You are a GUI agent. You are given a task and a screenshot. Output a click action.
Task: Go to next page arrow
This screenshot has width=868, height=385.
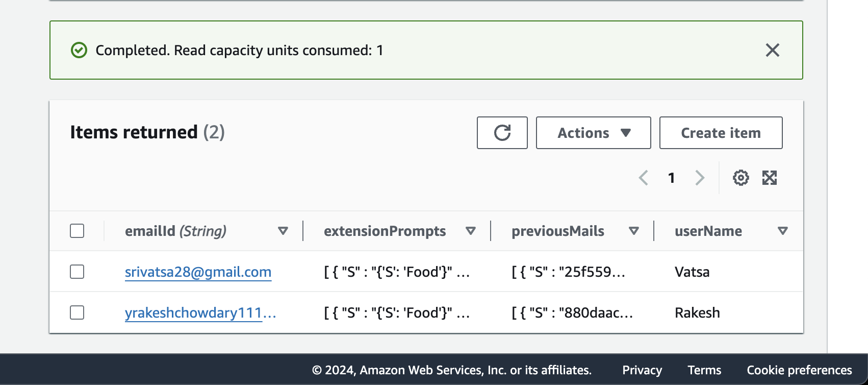pos(700,178)
